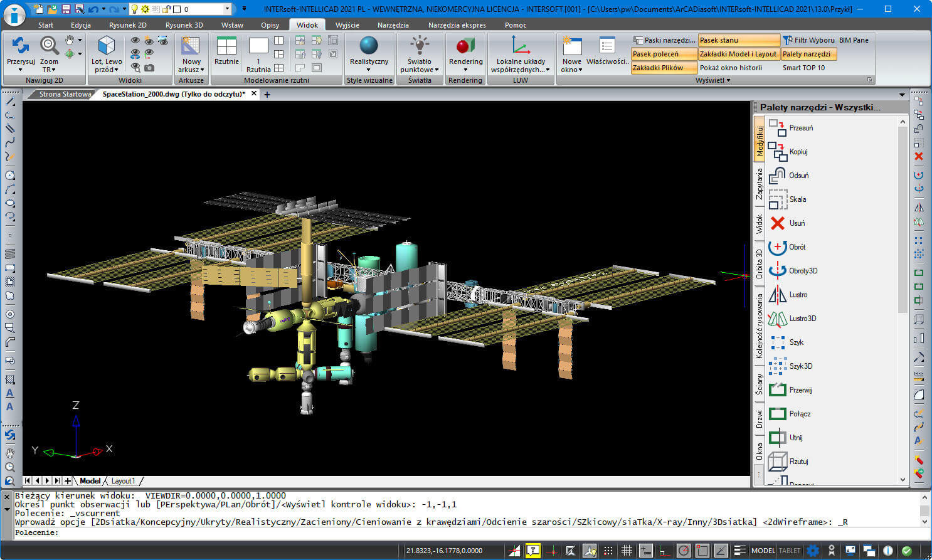Screen dimensions: 932x560
Task: Open Lokalne układy współrzędnych dropdown
Action: click(x=521, y=66)
